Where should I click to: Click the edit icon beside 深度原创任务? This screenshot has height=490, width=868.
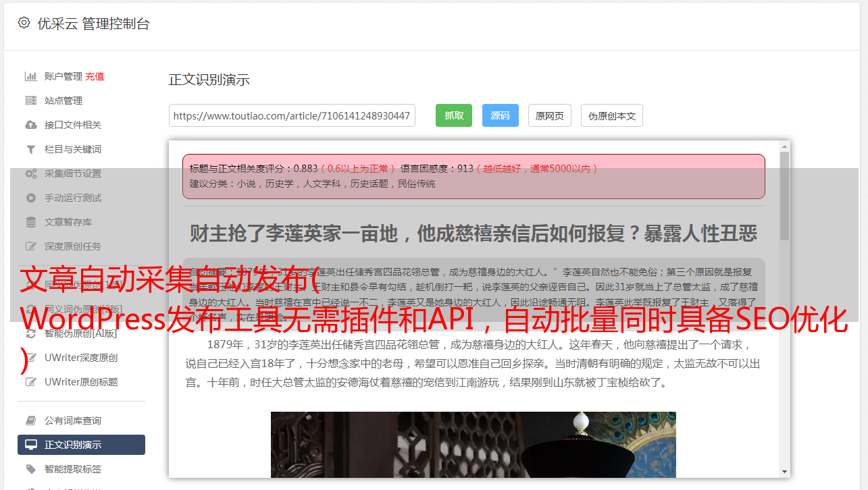click(30, 246)
